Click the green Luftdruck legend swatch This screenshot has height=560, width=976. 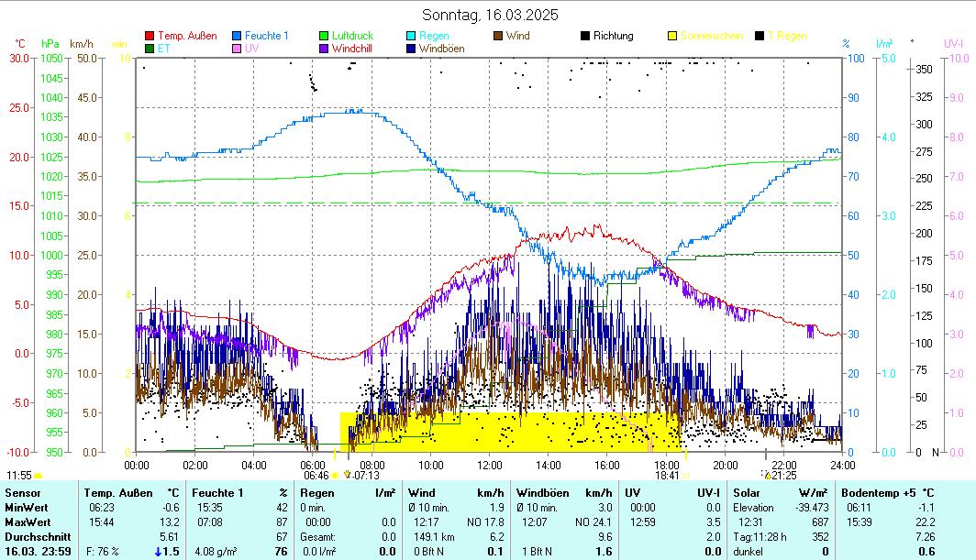pos(324,36)
